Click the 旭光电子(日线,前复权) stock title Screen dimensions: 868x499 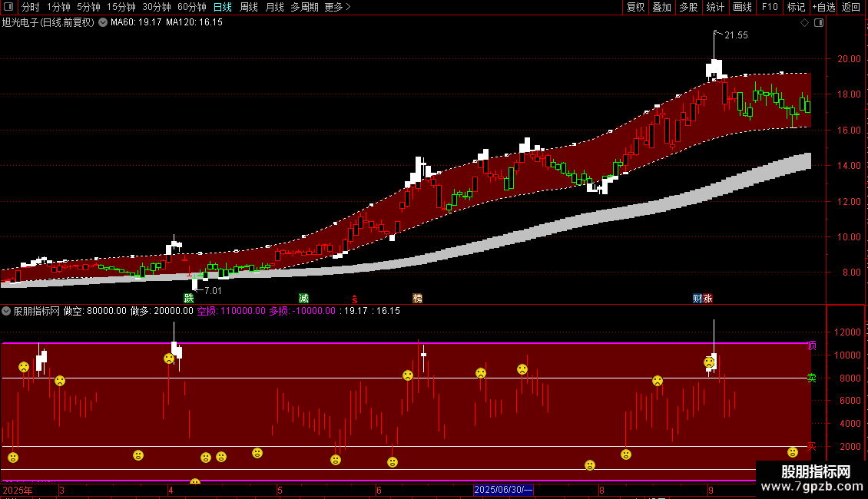point(48,22)
